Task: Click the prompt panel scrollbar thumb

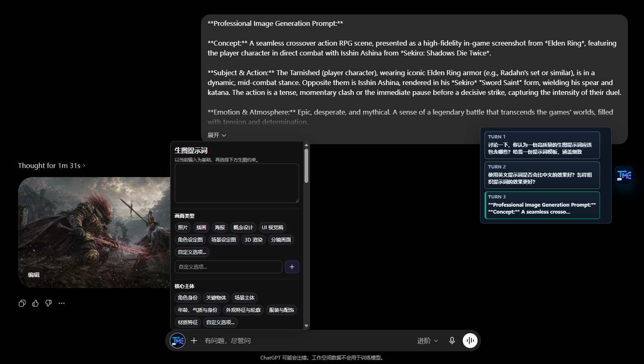Action: tap(306, 166)
